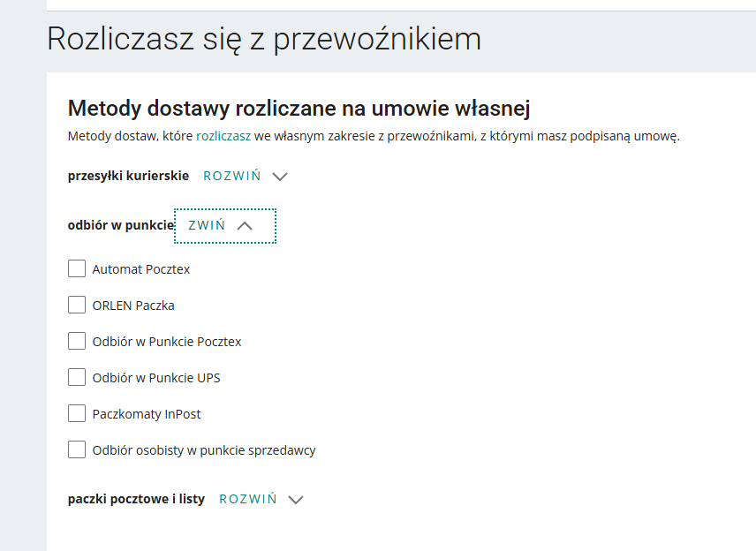The height and width of the screenshot is (551, 756).
Task: Open the rozliczasz link
Action: [223, 136]
